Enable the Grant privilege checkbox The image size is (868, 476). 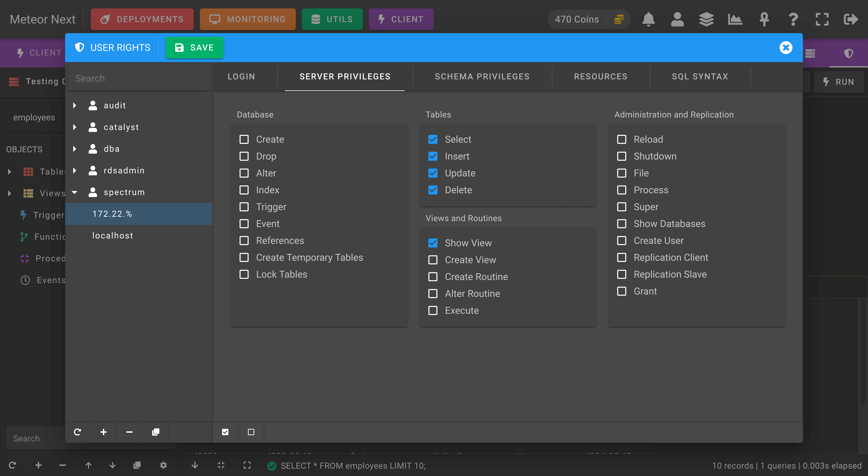coord(622,291)
